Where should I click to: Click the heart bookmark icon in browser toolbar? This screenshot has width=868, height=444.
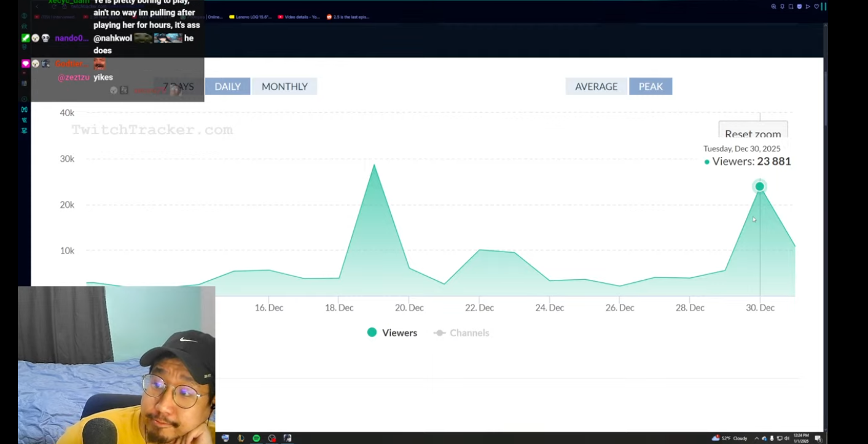pos(816,7)
